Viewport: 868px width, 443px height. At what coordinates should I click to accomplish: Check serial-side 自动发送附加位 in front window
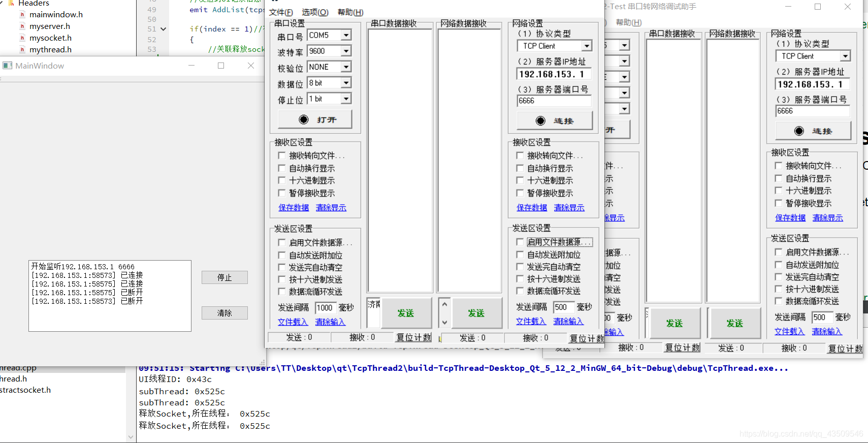282,255
